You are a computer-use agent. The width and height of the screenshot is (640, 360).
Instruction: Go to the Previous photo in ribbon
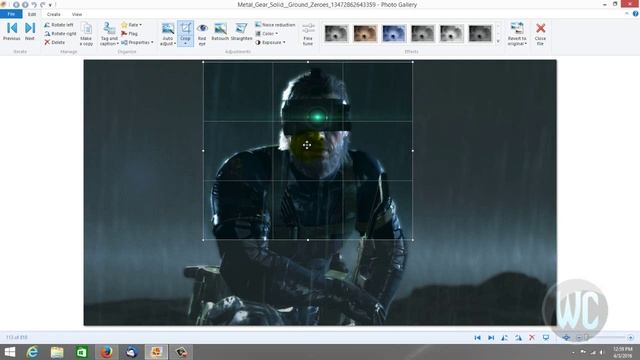(11, 31)
